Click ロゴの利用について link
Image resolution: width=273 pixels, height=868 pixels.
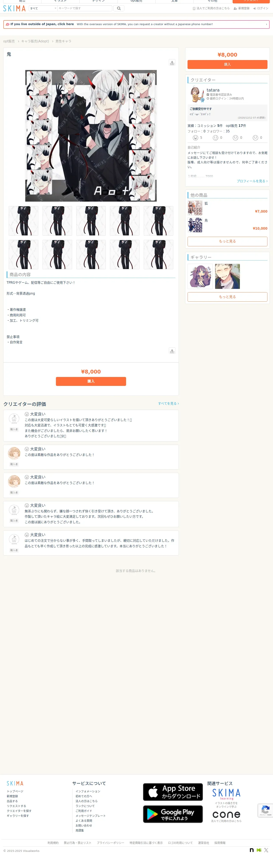[181, 843]
